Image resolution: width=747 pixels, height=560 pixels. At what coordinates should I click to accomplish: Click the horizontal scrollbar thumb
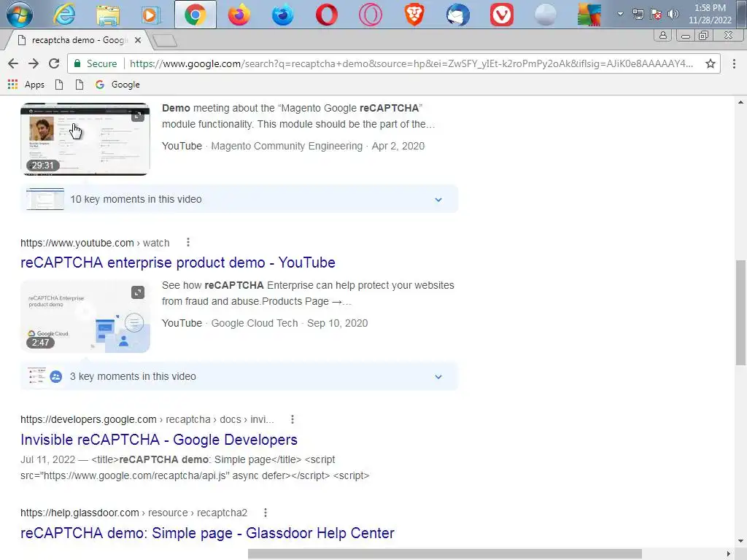(444, 554)
